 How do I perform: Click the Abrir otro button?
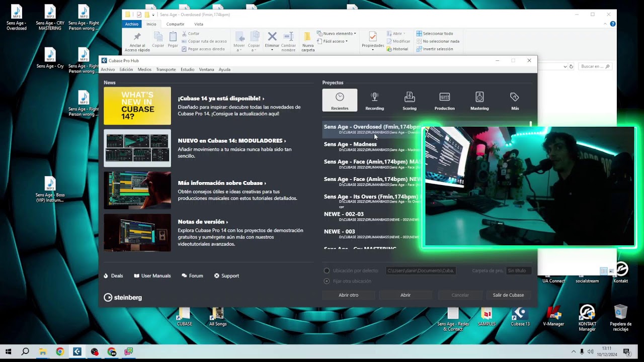pos(348,295)
